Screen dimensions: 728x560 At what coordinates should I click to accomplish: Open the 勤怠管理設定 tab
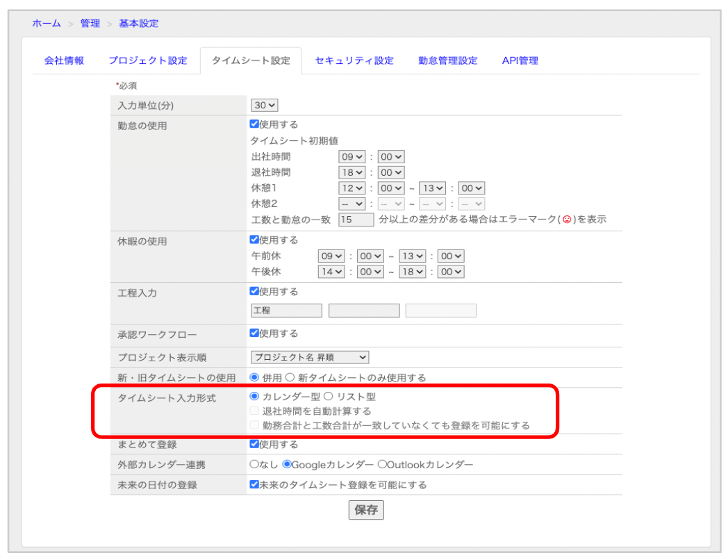point(447,60)
